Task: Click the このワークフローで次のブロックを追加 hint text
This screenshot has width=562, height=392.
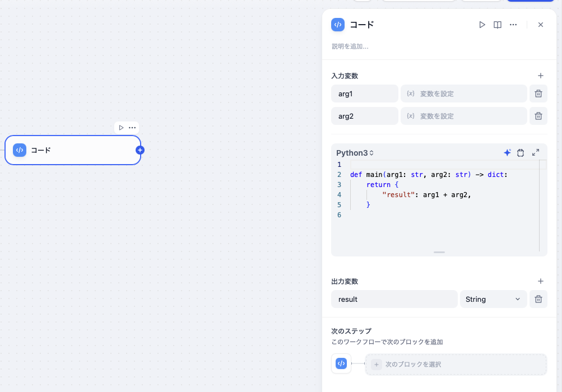Action: point(387,342)
